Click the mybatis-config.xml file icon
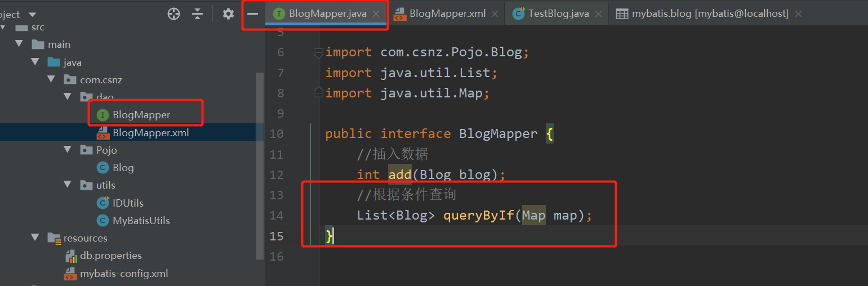The image size is (868, 286). pyautogui.click(x=70, y=274)
